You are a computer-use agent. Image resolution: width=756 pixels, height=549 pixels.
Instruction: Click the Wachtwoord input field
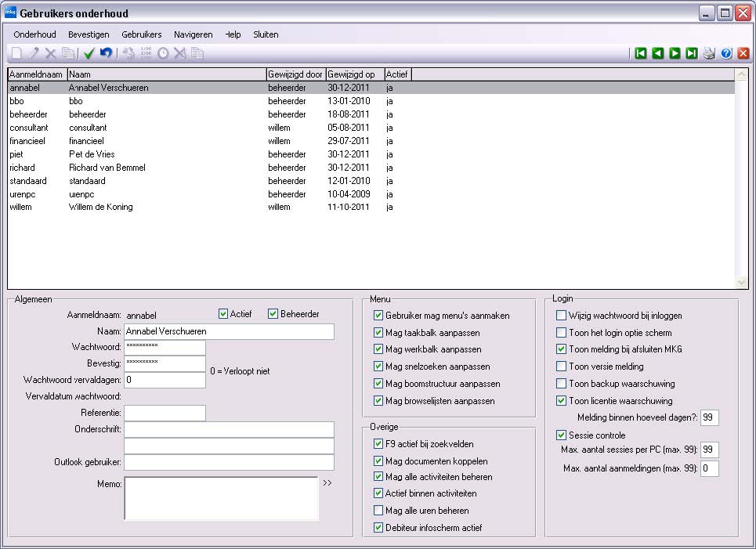pos(165,347)
